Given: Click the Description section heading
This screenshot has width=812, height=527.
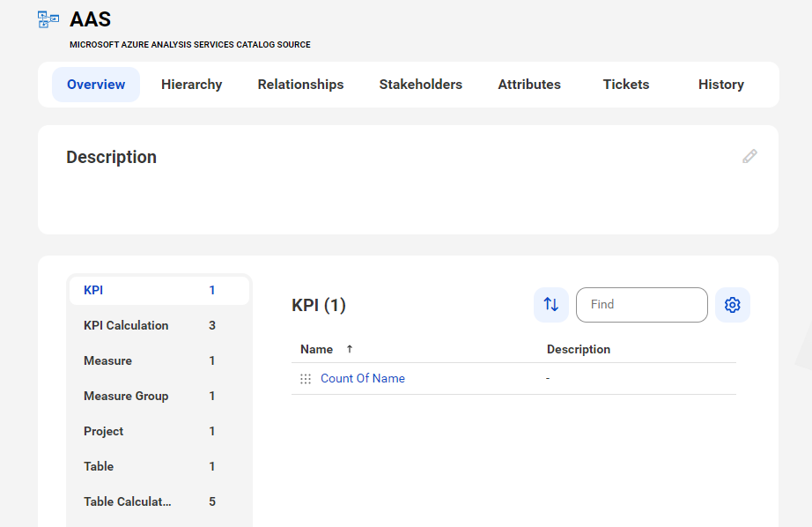Looking at the screenshot, I should (111, 157).
